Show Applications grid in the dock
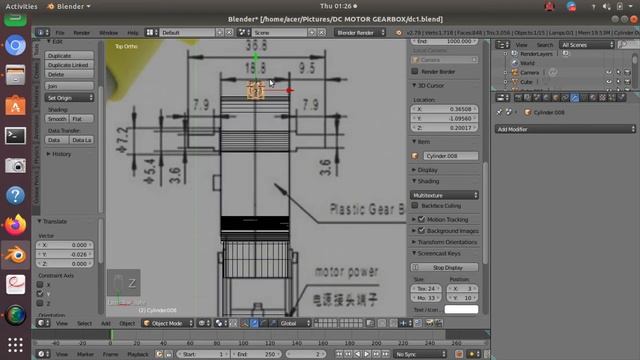 (16, 345)
